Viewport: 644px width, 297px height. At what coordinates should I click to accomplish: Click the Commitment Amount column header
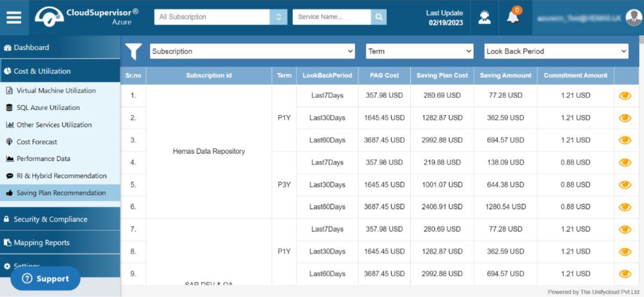click(x=575, y=76)
